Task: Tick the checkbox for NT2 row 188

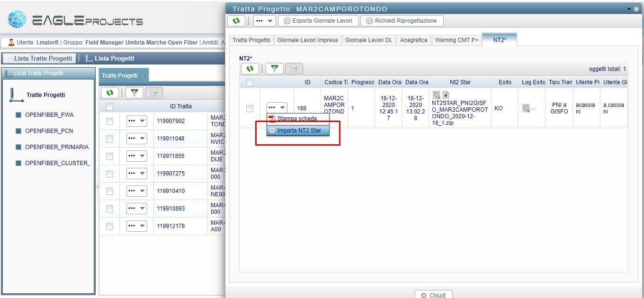Action: pyautogui.click(x=250, y=108)
